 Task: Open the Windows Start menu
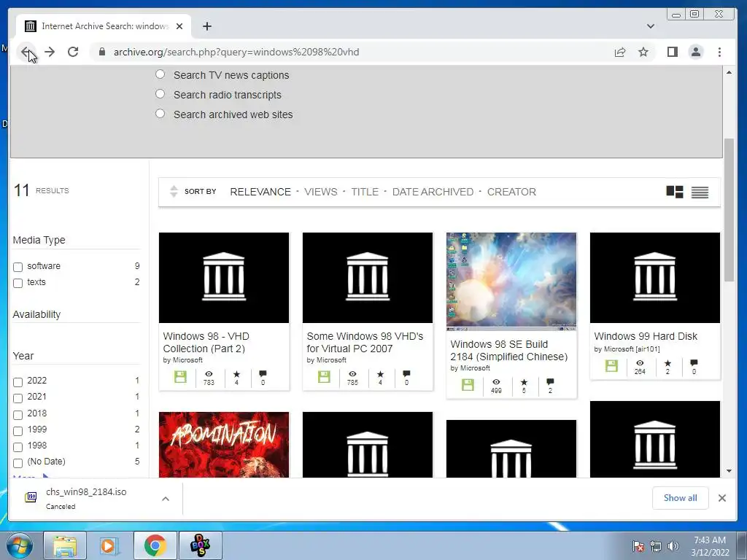click(20, 545)
